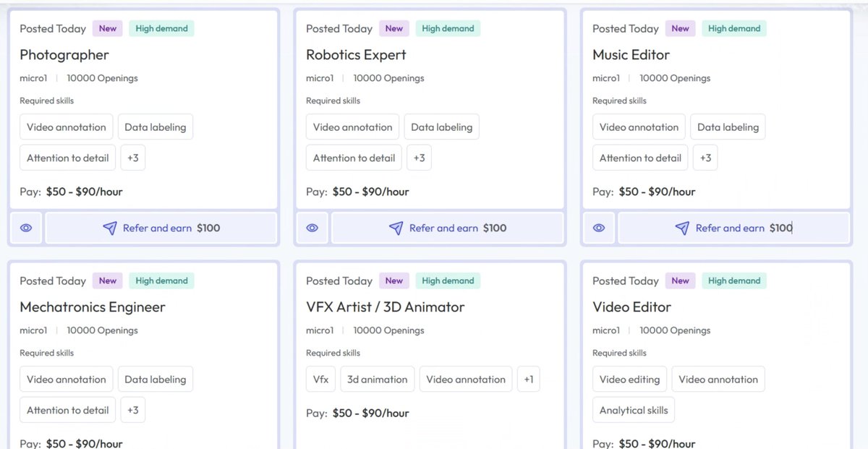Click the Vfx skill tag
Screen dimensions: 868x449
(x=320, y=379)
